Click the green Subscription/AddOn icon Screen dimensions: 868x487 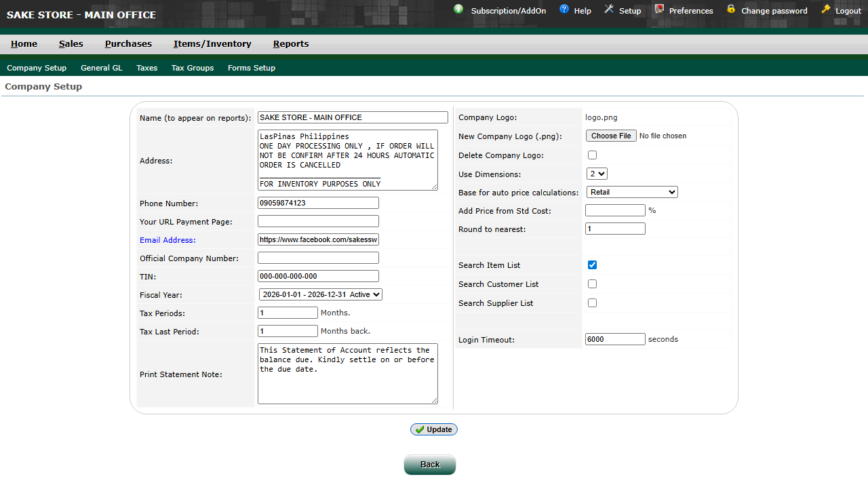[458, 9]
